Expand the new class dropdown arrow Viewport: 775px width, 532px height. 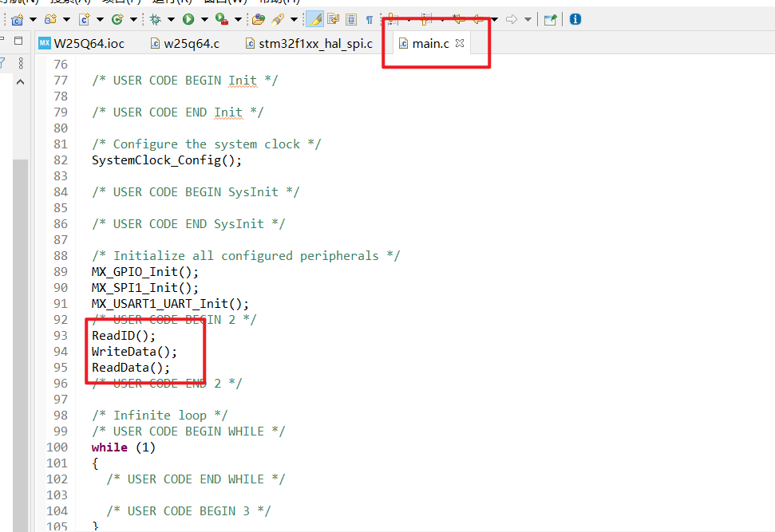pyautogui.click(x=133, y=20)
